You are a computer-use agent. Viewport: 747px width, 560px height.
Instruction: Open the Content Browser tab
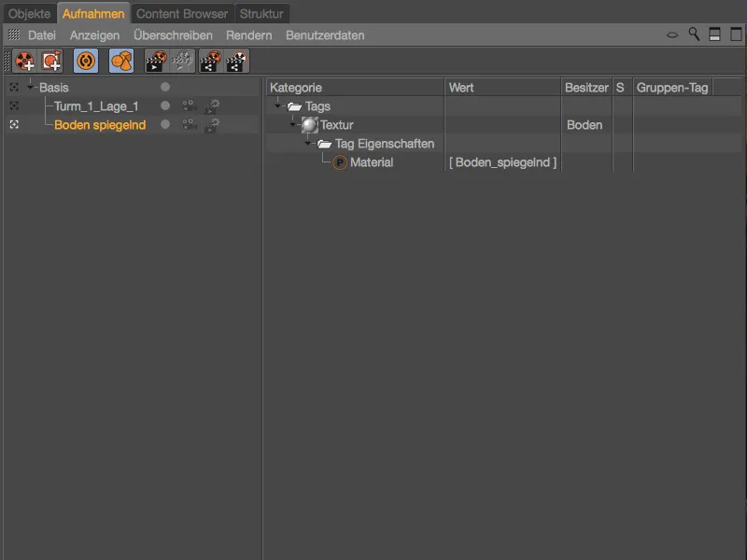pos(182,14)
